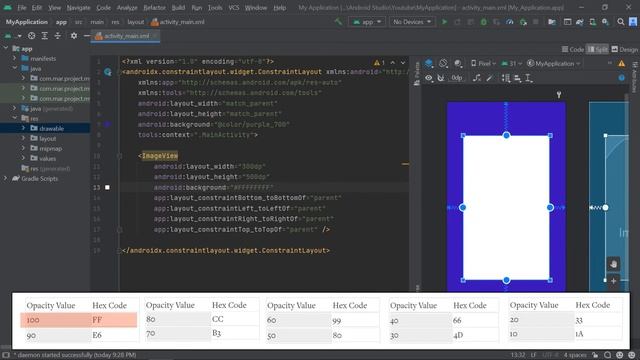
Task: Click Select Opened File target icon
Action: (x=31, y=36)
